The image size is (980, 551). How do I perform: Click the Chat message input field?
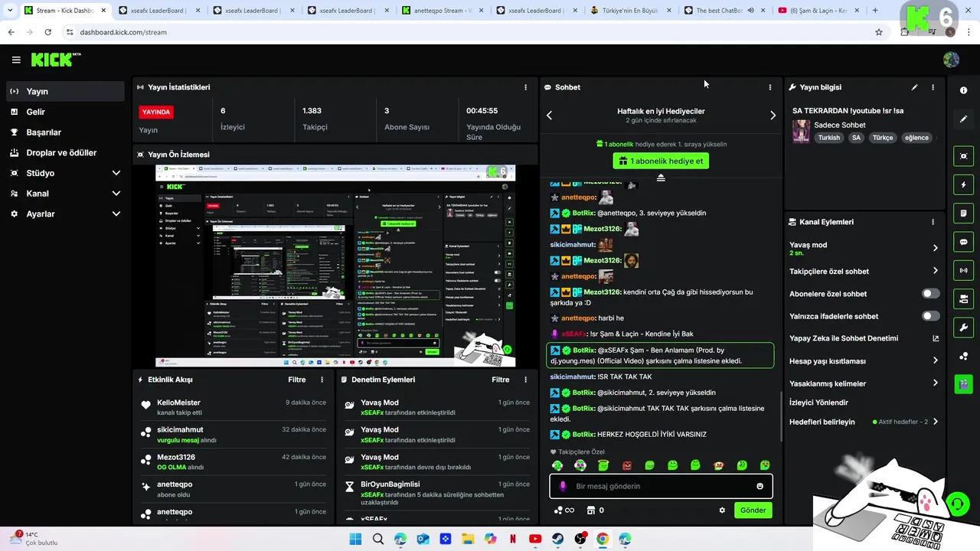661,486
